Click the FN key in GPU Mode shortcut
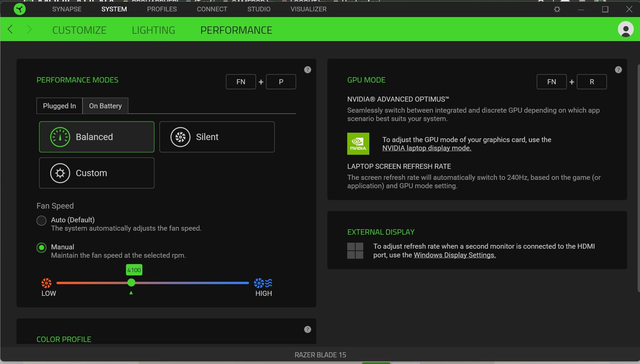The height and width of the screenshot is (364, 640). coord(552,82)
